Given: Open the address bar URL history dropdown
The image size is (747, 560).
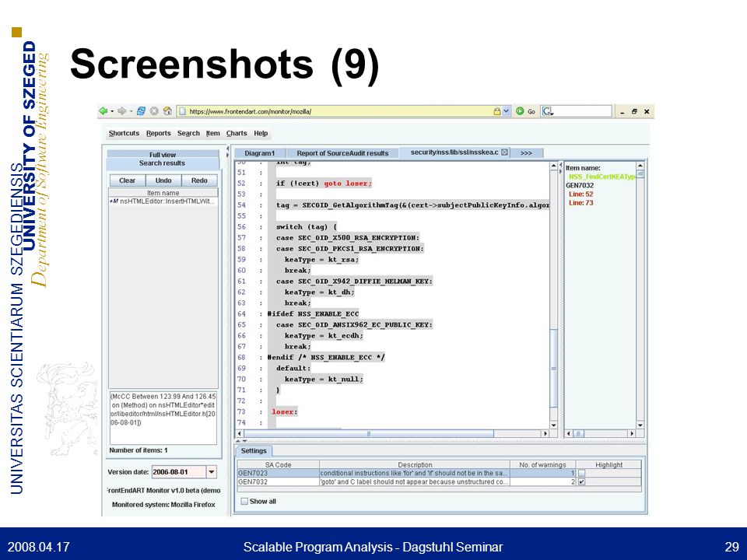Looking at the screenshot, I should coord(506,111).
